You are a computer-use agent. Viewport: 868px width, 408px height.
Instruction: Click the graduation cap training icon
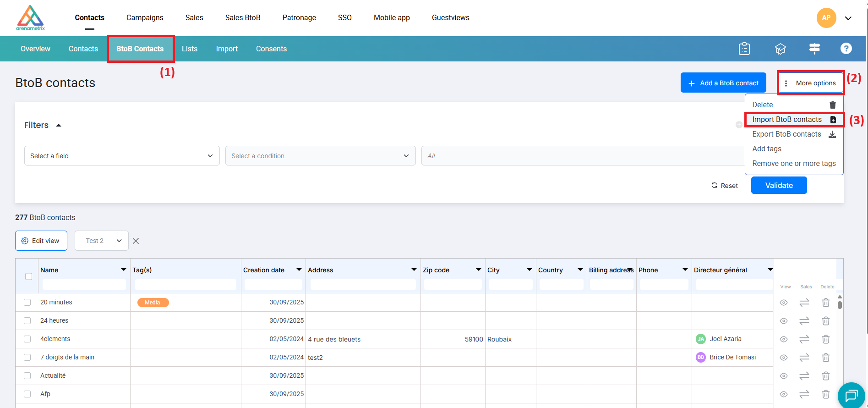coord(780,49)
